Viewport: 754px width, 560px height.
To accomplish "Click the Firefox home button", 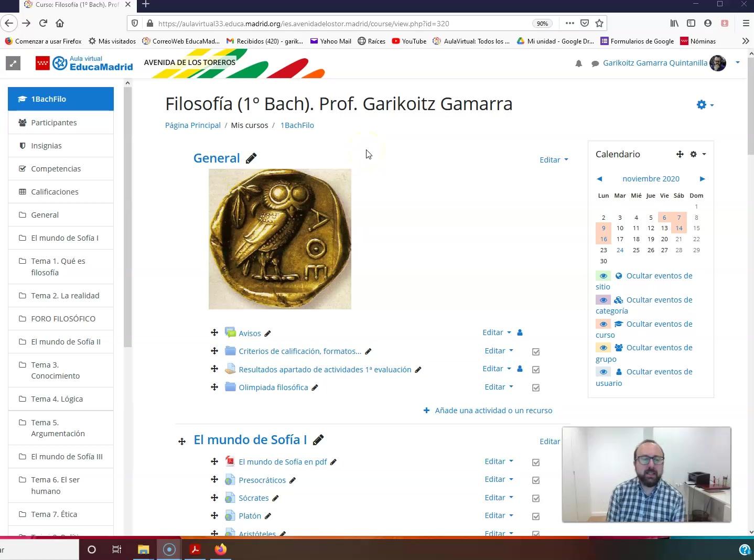I will click(60, 23).
